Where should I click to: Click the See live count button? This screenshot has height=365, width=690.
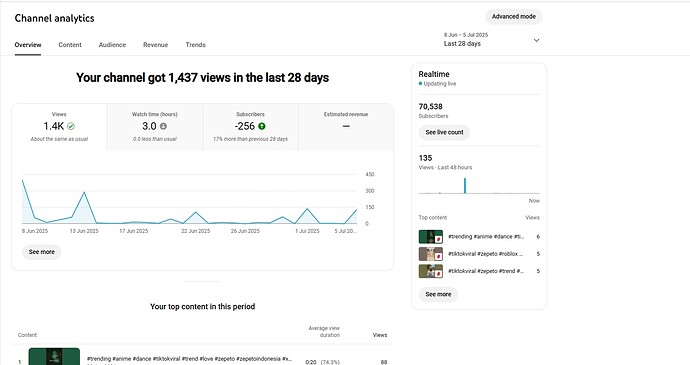tap(444, 132)
